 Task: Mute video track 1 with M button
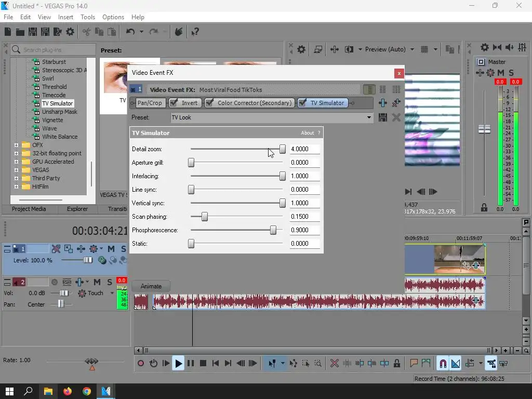(x=111, y=249)
